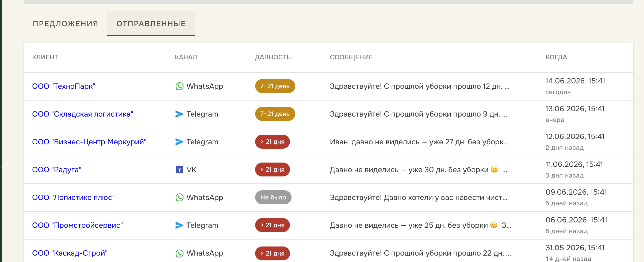Click message "Давно хотели у вас навести чист..."
This screenshot has width=644, height=262.
[419, 198]
